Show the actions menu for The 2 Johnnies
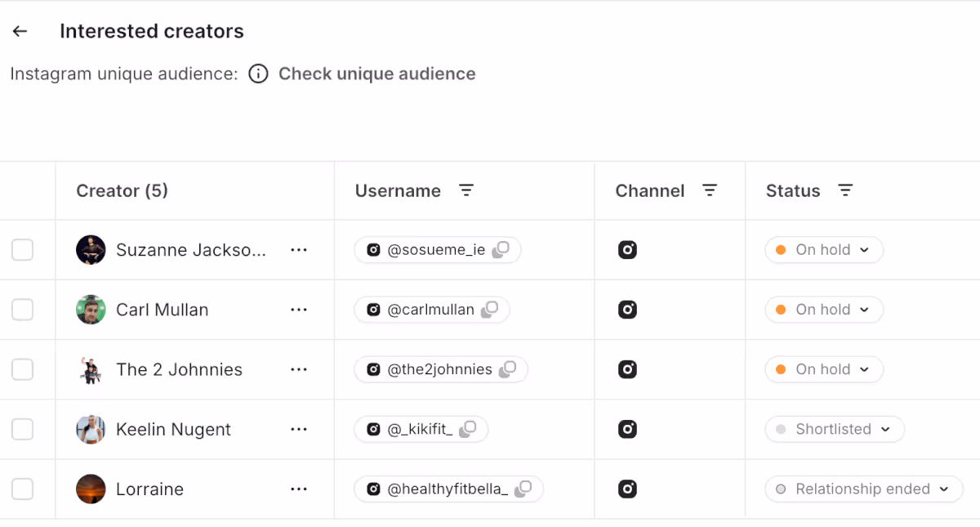 [299, 369]
